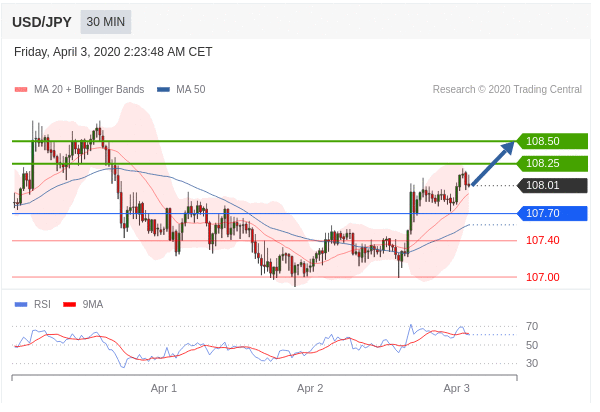600x412 pixels.
Task: Click the red 9MA legend swatch
Action: [x=69, y=305]
